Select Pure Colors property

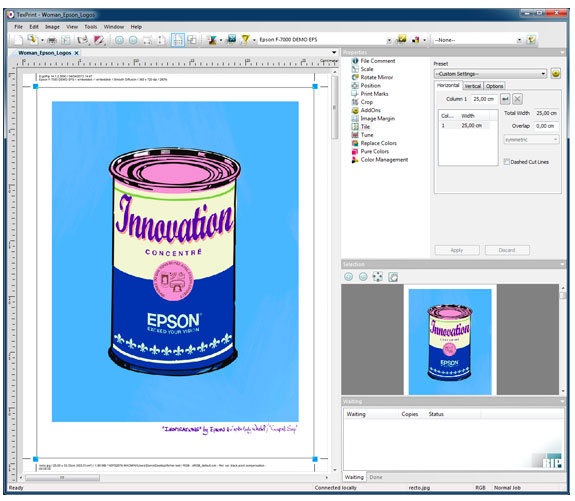coord(374,151)
